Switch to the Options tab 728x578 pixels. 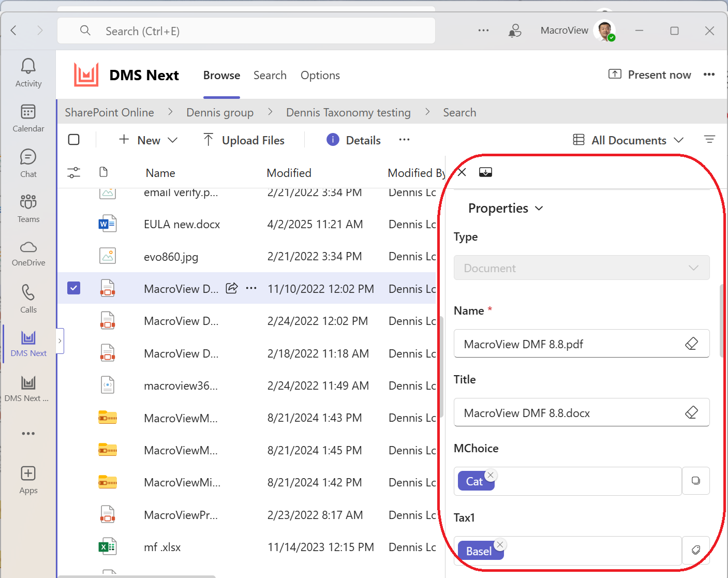pos(320,76)
